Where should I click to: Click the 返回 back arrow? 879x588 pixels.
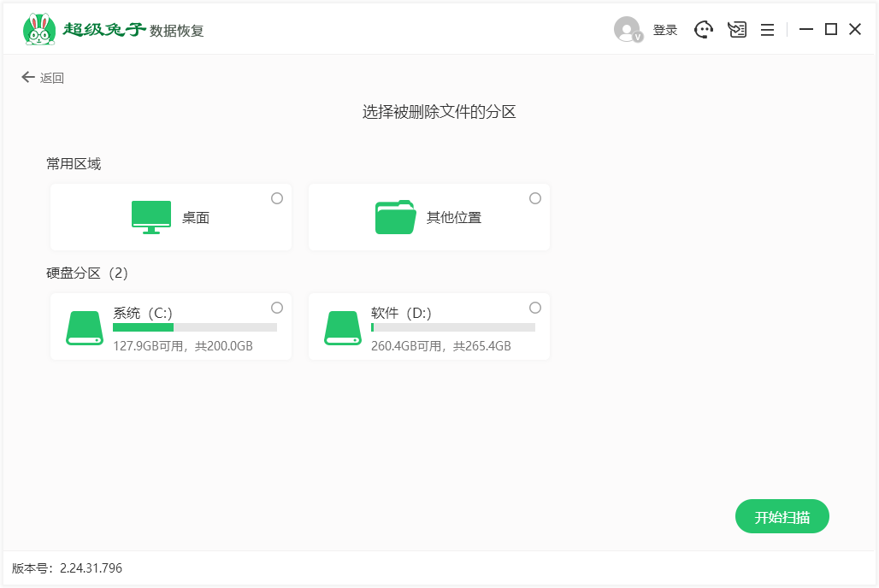click(x=28, y=77)
